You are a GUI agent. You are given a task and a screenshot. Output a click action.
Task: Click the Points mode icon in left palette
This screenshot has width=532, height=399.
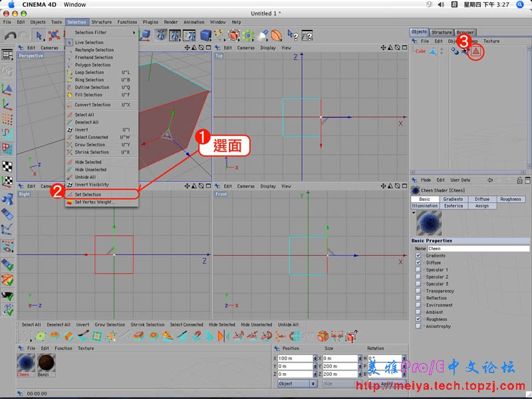pos(7,120)
